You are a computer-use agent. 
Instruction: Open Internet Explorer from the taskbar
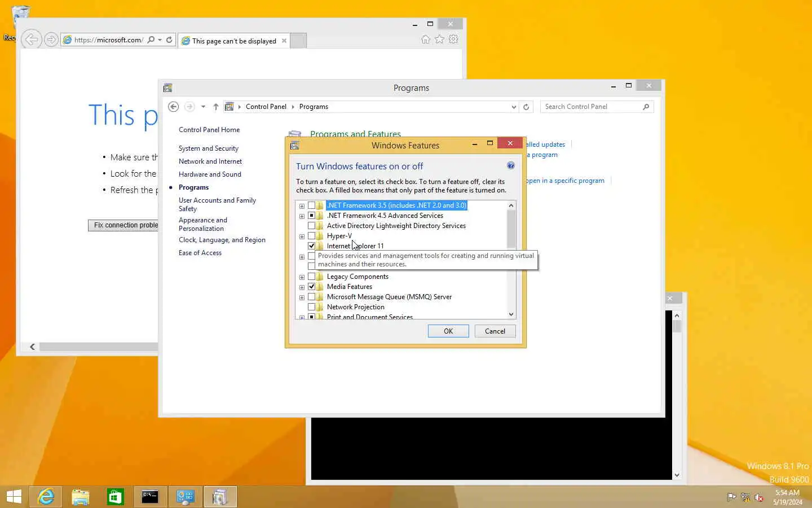[46, 497]
